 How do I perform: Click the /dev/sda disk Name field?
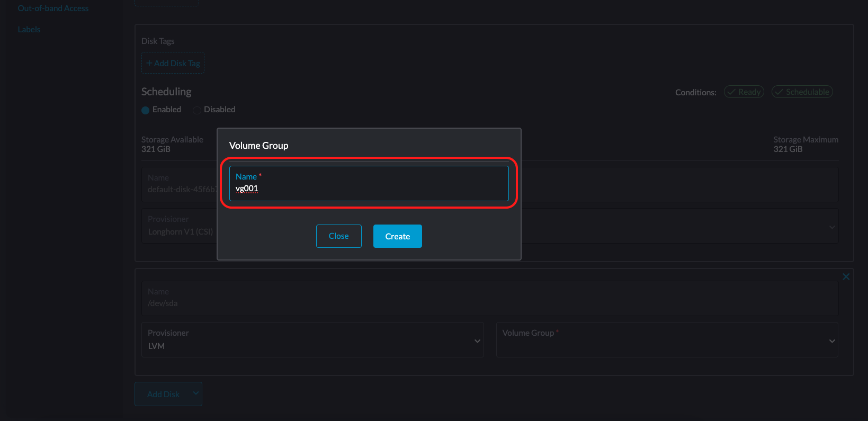[490, 298]
